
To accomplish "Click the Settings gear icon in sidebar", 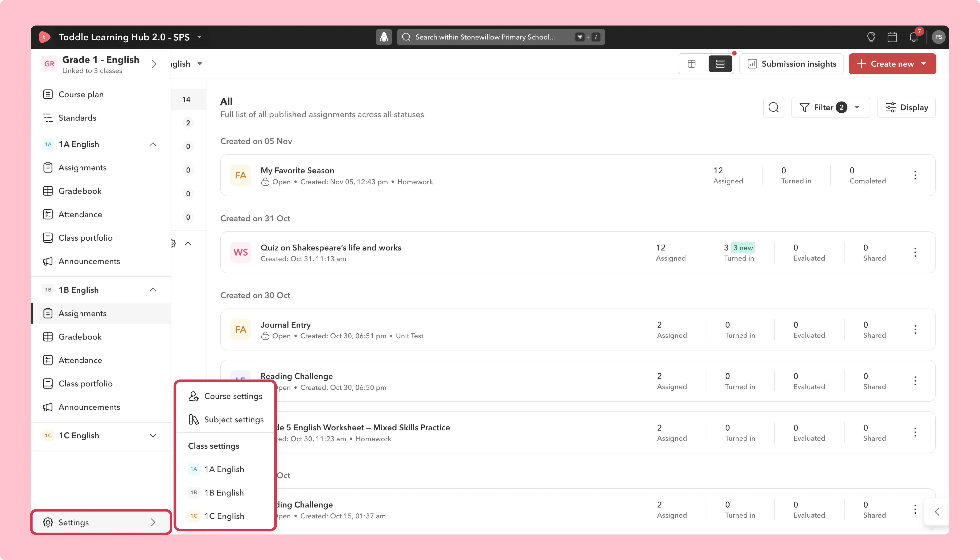I will 48,522.
